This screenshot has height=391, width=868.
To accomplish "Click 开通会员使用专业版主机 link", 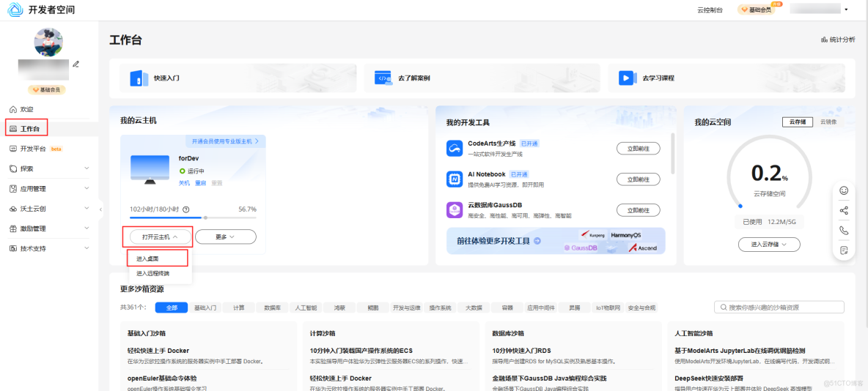I will [225, 141].
